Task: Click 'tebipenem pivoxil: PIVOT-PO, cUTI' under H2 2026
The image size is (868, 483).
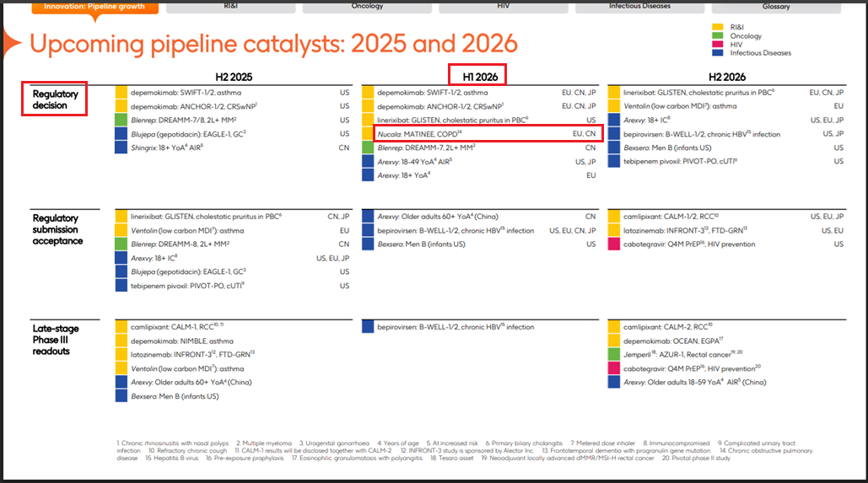Action: [x=680, y=162]
